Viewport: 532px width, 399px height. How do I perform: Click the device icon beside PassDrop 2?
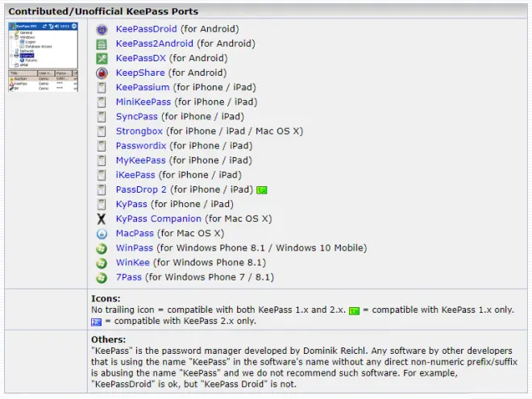pos(102,190)
